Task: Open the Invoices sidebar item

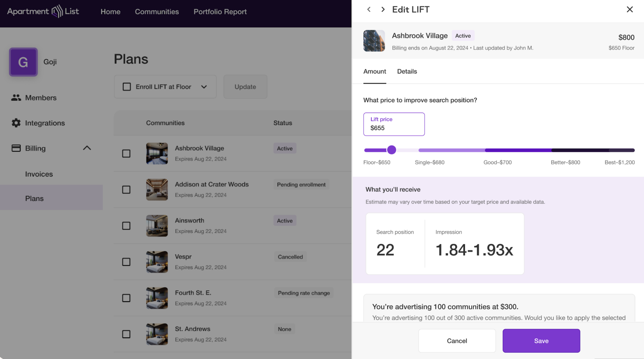Action: (39, 174)
